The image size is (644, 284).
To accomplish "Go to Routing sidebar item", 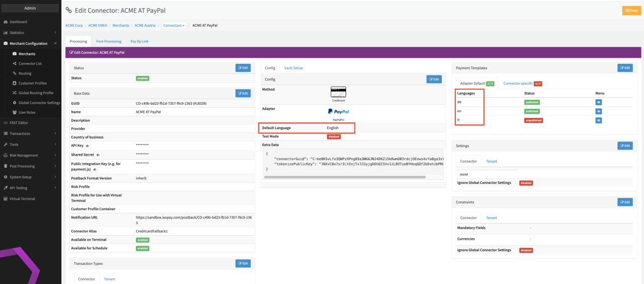I will tap(25, 74).
